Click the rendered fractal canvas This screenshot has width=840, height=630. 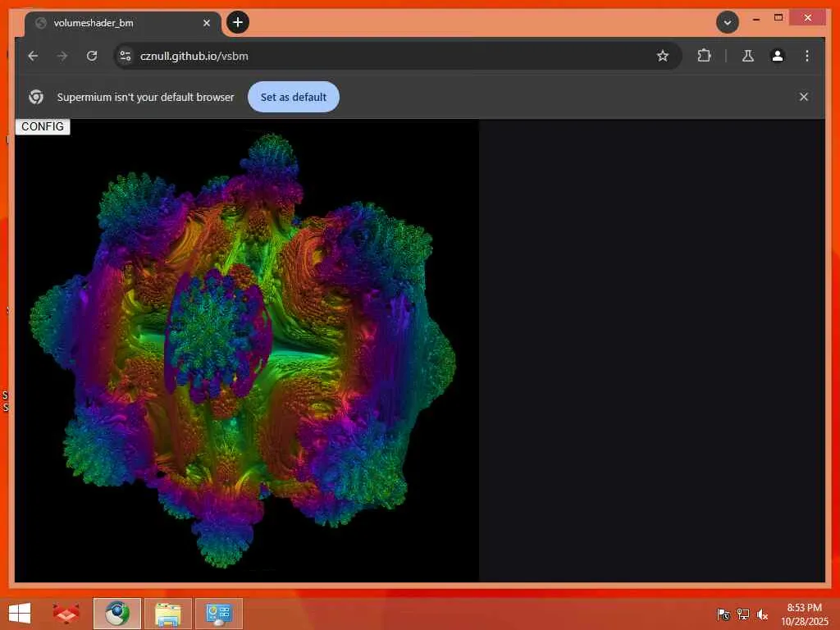(x=246, y=350)
